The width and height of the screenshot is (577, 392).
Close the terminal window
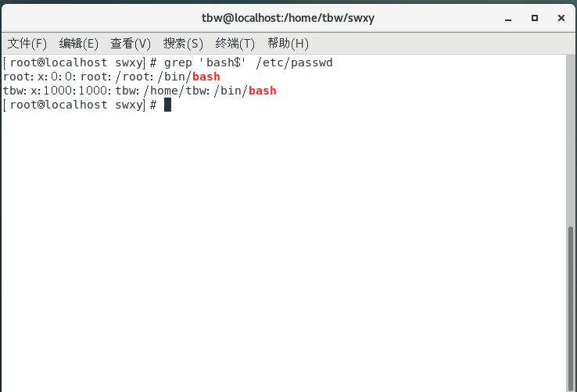click(x=561, y=18)
